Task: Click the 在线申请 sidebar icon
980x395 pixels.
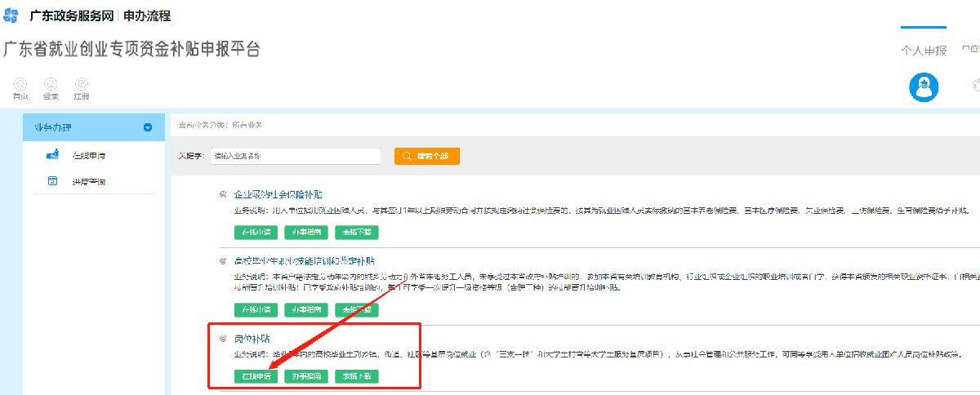Action: click(53, 154)
